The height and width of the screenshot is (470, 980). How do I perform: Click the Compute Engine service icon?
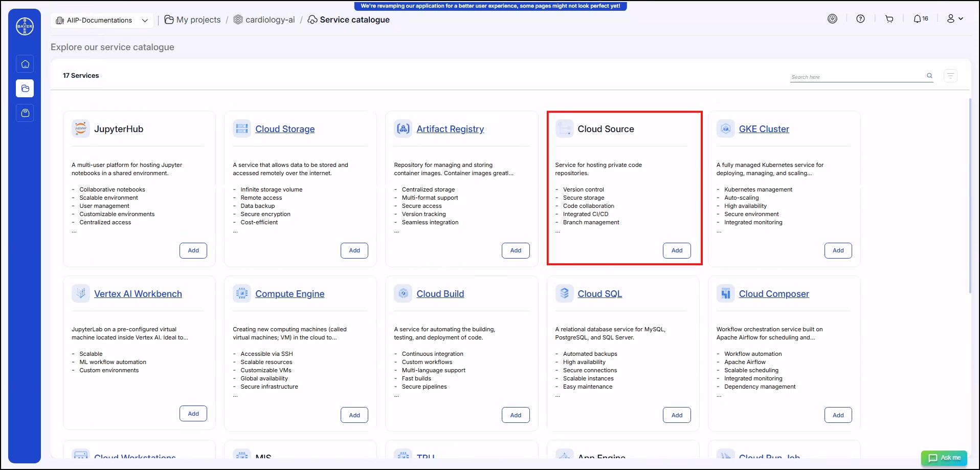pyautogui.click(x=242, y=293)
